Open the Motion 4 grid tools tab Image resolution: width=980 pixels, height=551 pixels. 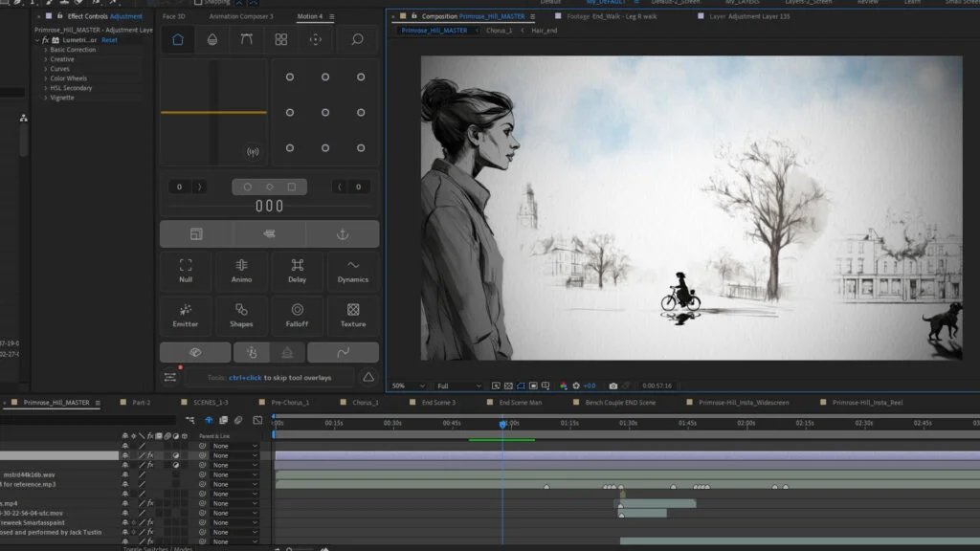(x=281, y=40)
